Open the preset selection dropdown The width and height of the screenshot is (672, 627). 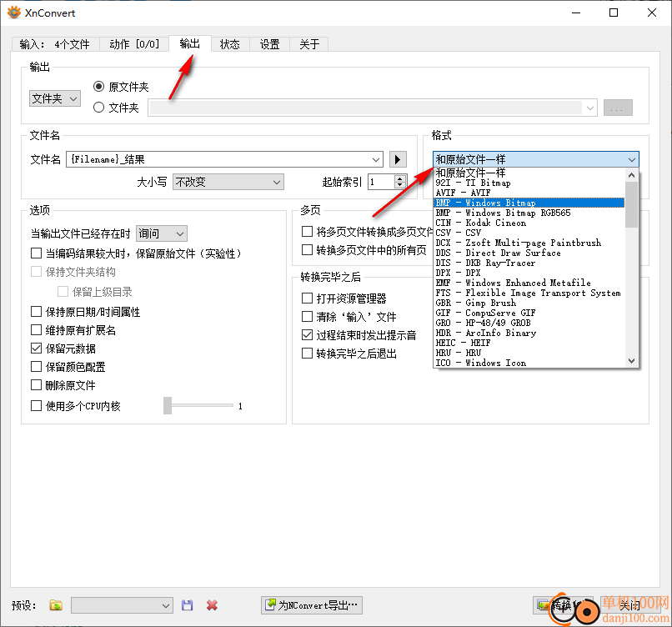tap(122, 605)
